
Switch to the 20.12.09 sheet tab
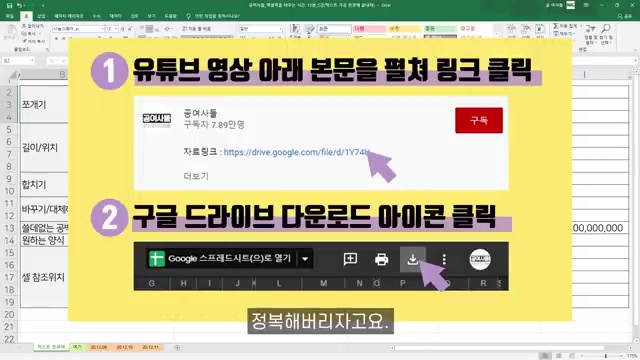(98, 347)
